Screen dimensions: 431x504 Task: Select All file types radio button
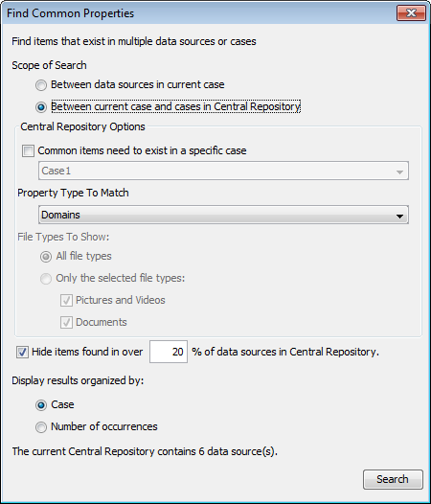point(46,257)
